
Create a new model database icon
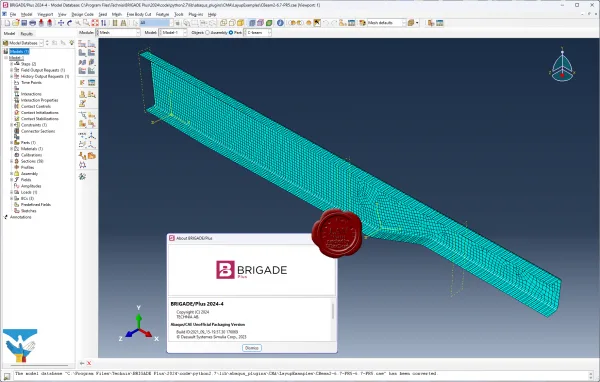pyautogui.click(x=7, y=23)
